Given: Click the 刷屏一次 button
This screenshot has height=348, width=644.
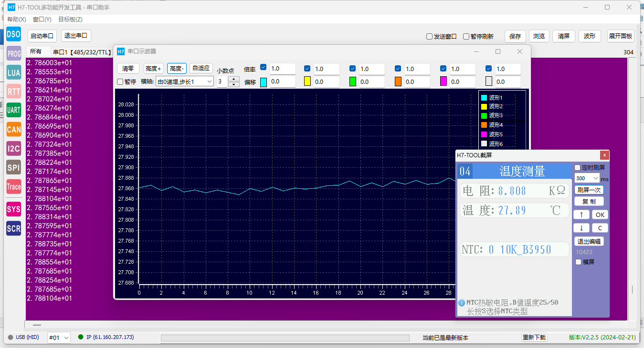Looking at the screenshot, I should pyautogui.click(x=589, y=190).
